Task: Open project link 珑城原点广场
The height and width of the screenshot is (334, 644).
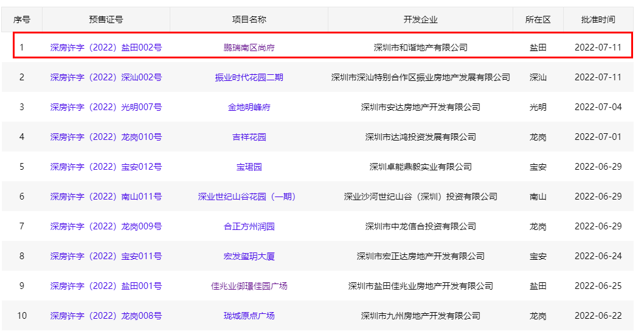Action: (249, 316)
